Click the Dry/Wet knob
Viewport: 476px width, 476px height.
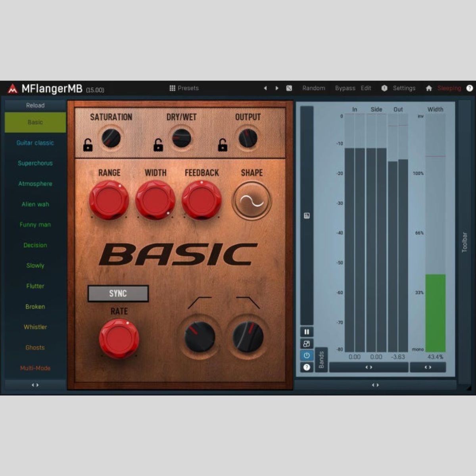(x=182, y=138)
